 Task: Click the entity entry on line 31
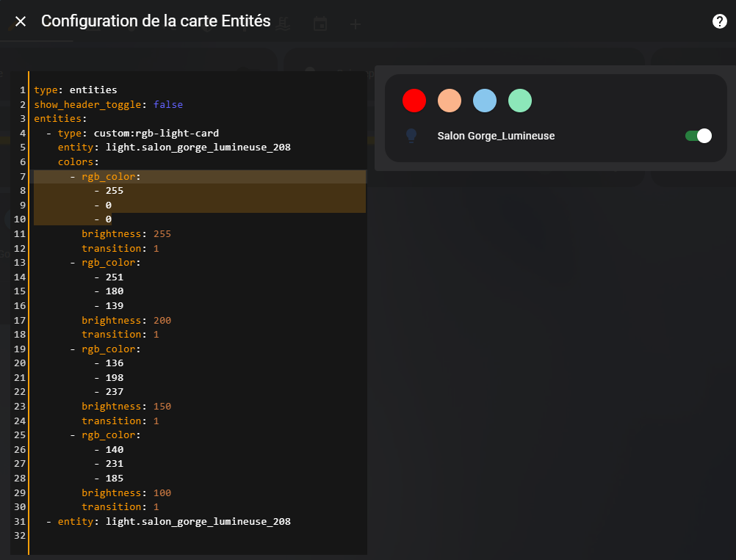pyautogui.click(x=169, y=521)
